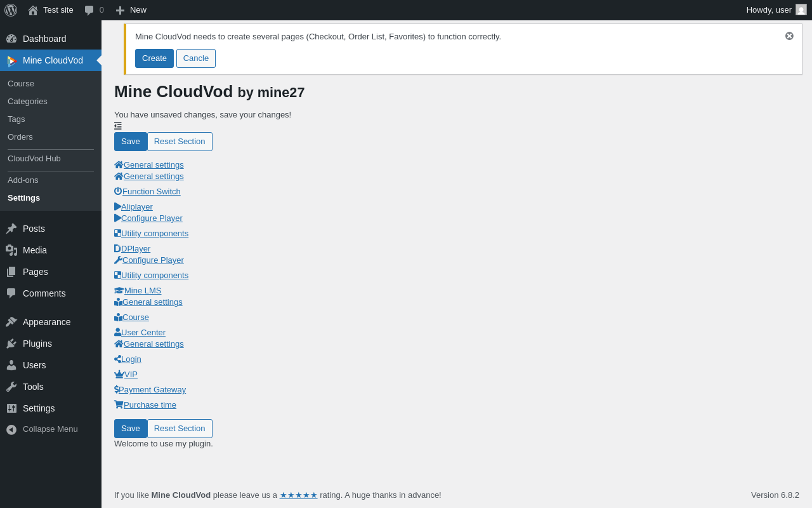
Task: Open the CloudVod Hub submenu item
Action: pyautogui.click(x=34, y=159)
